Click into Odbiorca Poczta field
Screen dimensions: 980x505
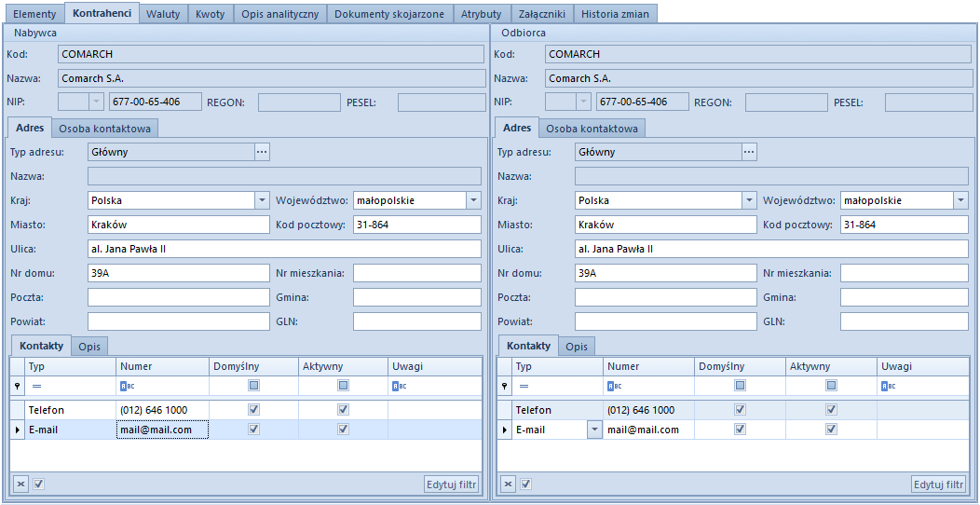coord(666,297)
